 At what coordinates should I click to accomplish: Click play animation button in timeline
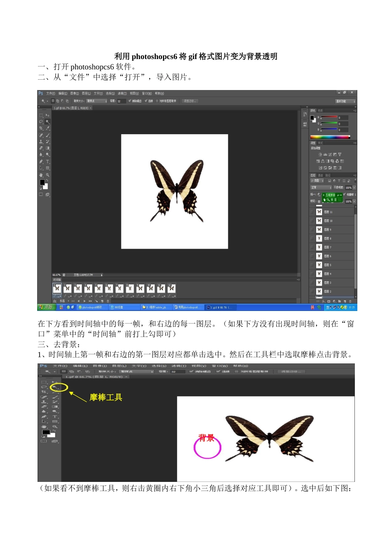coord(85,301)
